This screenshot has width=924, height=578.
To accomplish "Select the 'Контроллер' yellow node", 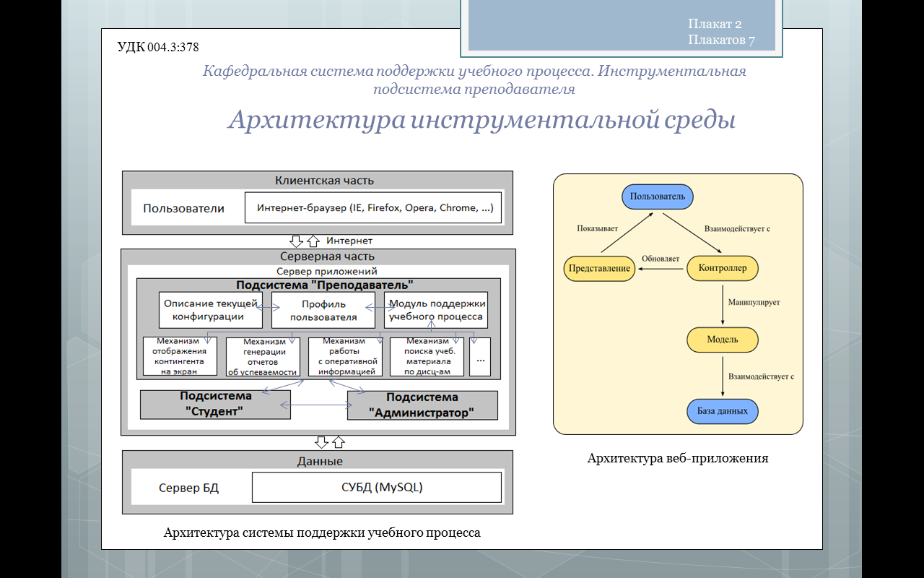I will coord(723,269).
